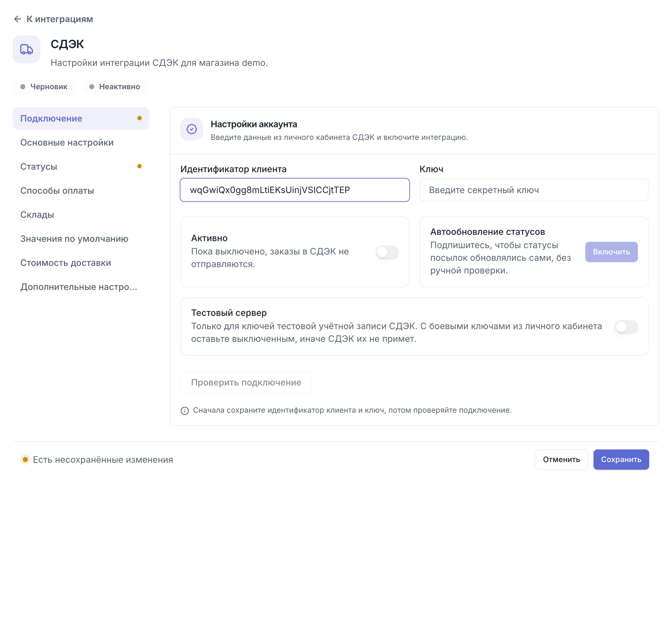This screenshot has height=633, width=672.
Task: Click the account settings verified badge icon
Action: click(192, 129)
